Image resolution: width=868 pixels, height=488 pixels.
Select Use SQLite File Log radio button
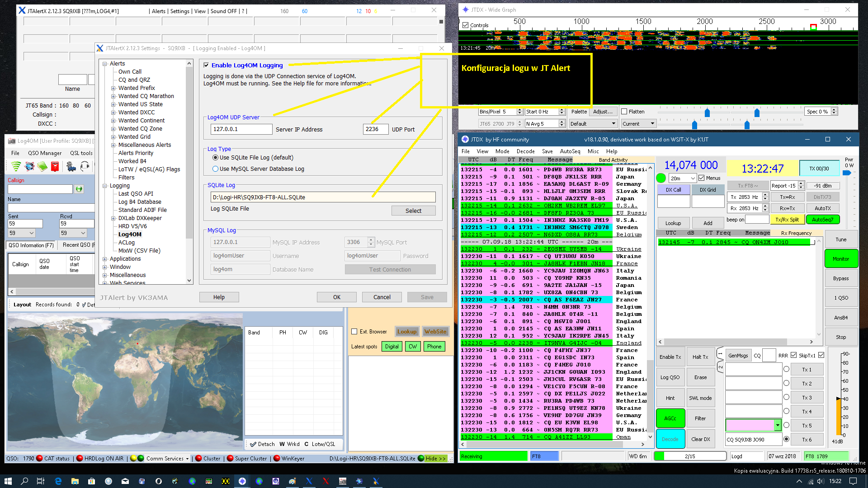(x=215, y=158)
